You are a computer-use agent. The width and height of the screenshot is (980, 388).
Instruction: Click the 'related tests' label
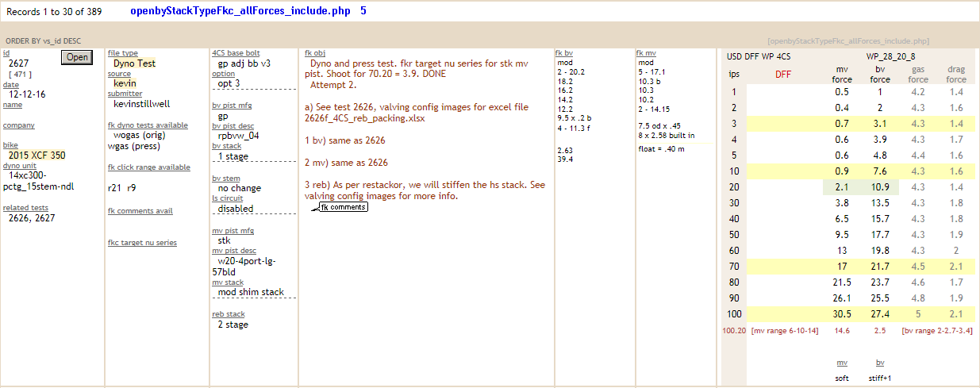pos(25,208)
